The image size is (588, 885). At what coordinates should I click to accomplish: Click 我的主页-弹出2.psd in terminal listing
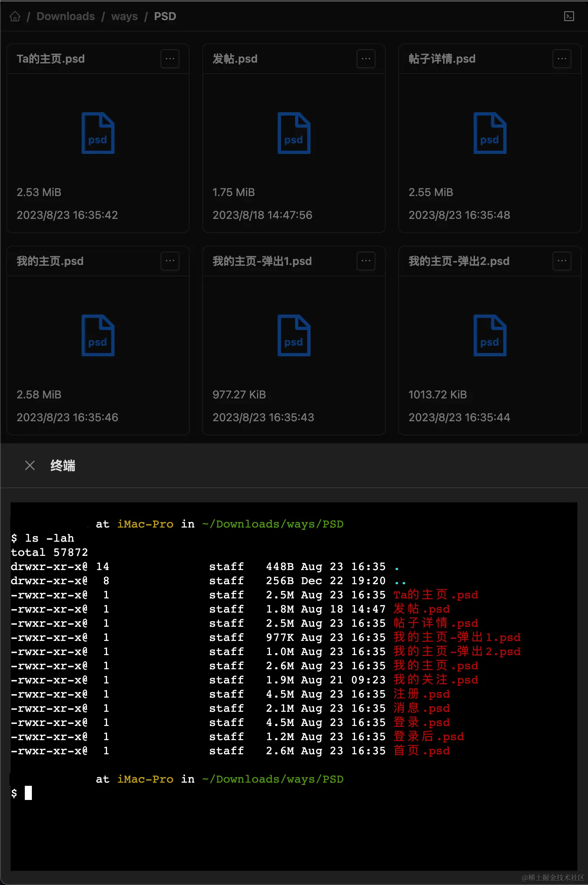click(x=457, y=652)
